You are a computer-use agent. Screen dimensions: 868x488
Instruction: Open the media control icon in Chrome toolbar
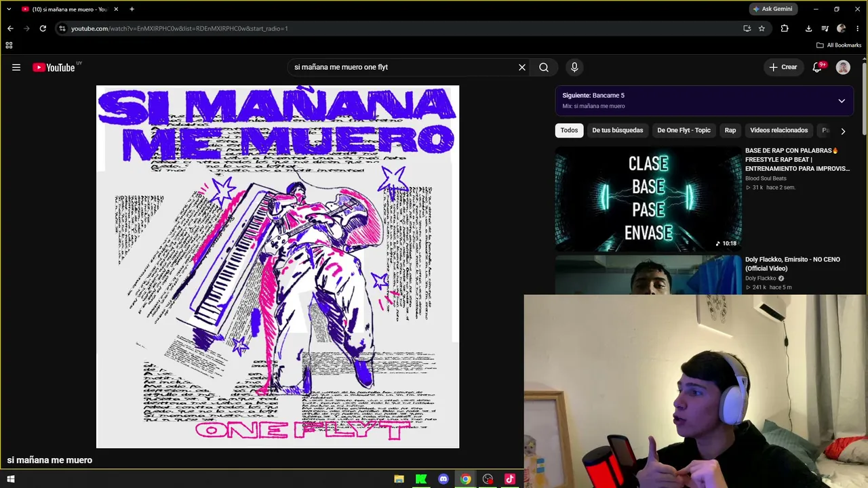[825, 28]
